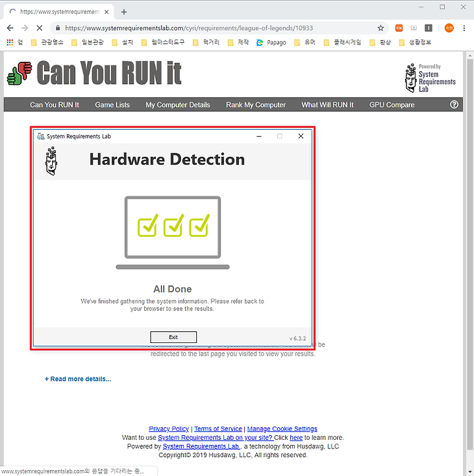Open Powered by System Requirements Lab link
The width and height of the screenshot is (474, 476).
tap(201, 446)
